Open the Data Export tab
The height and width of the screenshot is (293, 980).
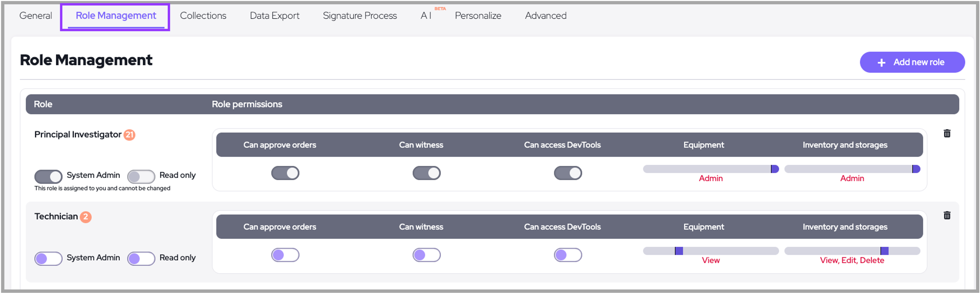(274, 16)
